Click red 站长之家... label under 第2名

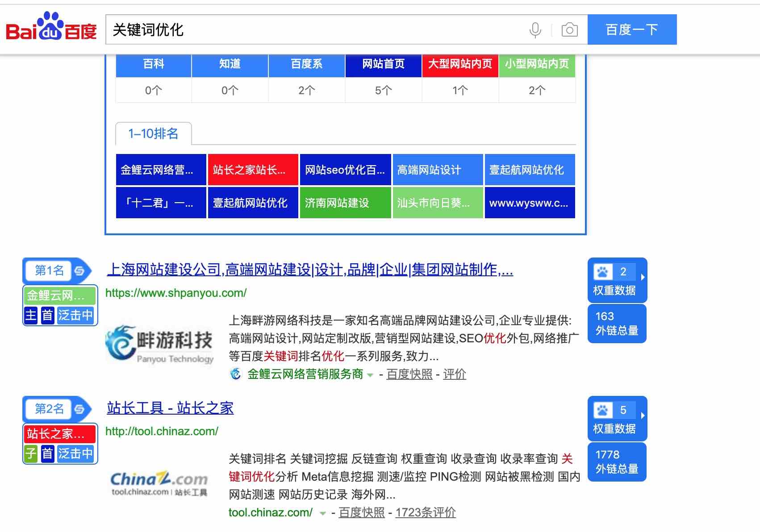point(60,434)
